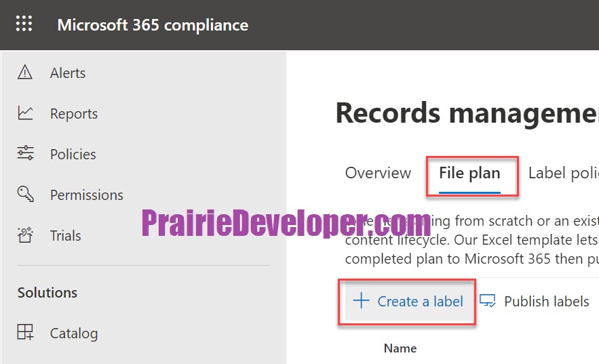The image size is (599, 364).
Task: Switch to the Label policies tab
Action: pos(564,173)
